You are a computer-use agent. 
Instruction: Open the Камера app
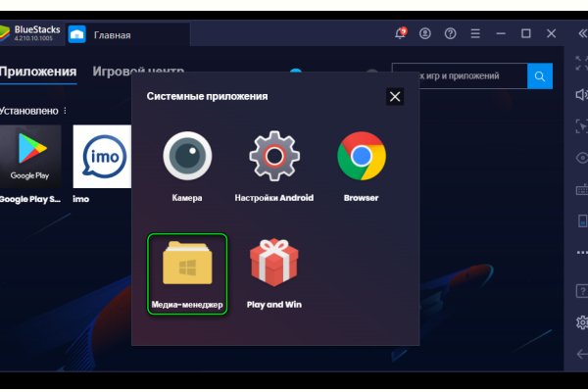186,157
